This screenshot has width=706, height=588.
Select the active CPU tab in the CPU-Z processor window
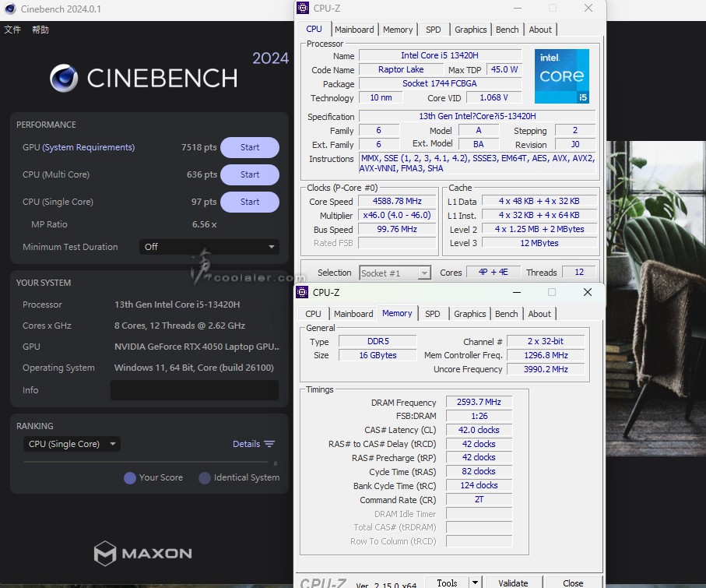coord(314,30)
